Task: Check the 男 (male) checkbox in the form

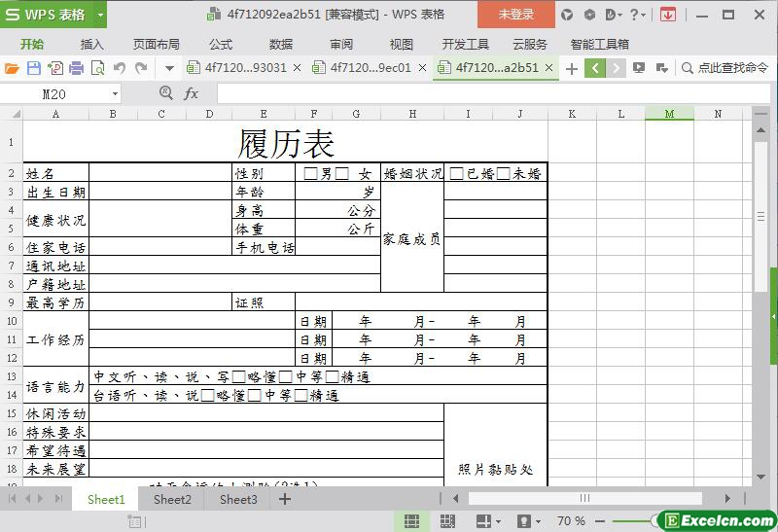Action: pyautogui.click(x=311, y=174)
